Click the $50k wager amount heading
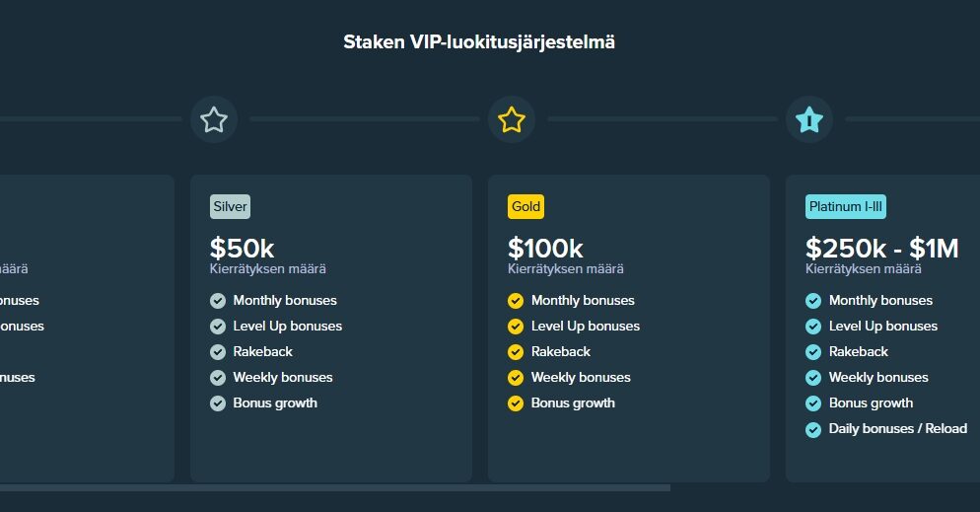Screen dimensions: 980x512 coord(242,249)
